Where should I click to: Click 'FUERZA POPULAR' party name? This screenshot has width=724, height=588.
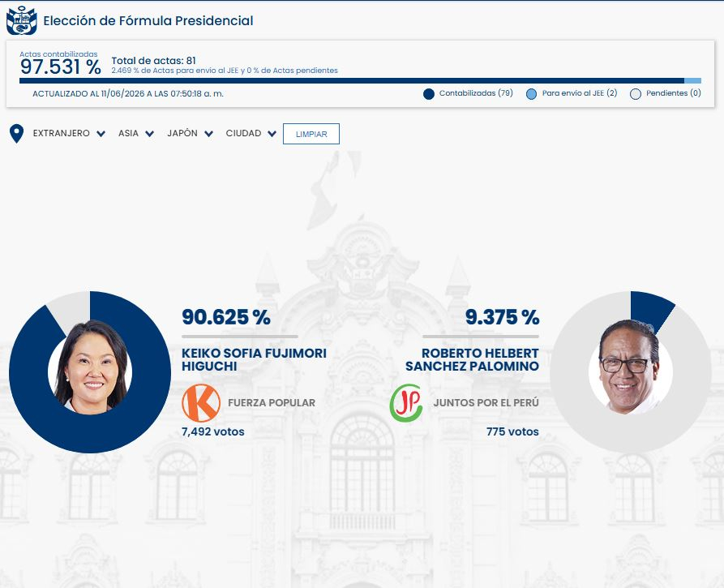coord(272,403)
